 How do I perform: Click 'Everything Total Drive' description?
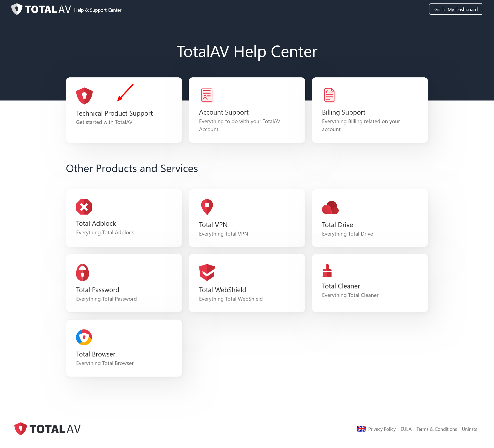[x=347, y=234]
